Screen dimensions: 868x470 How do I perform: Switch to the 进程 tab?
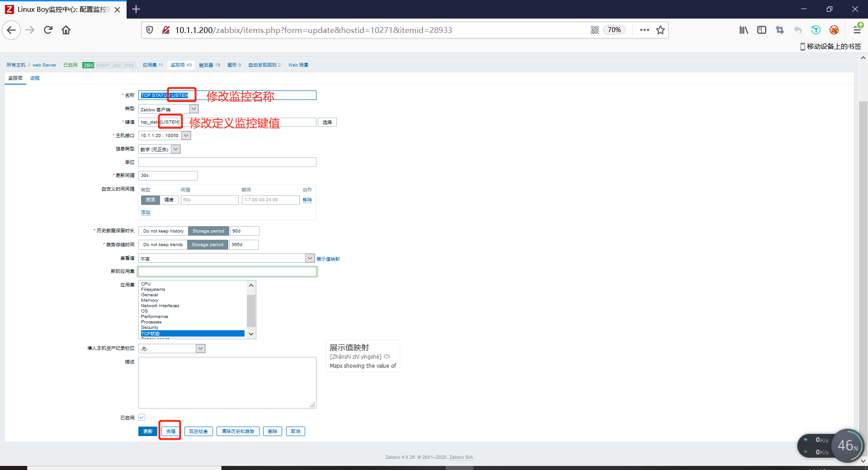point(35,78)
